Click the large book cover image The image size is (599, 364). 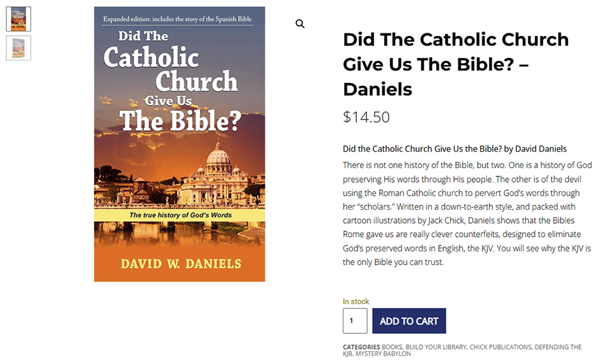(179, 144)
